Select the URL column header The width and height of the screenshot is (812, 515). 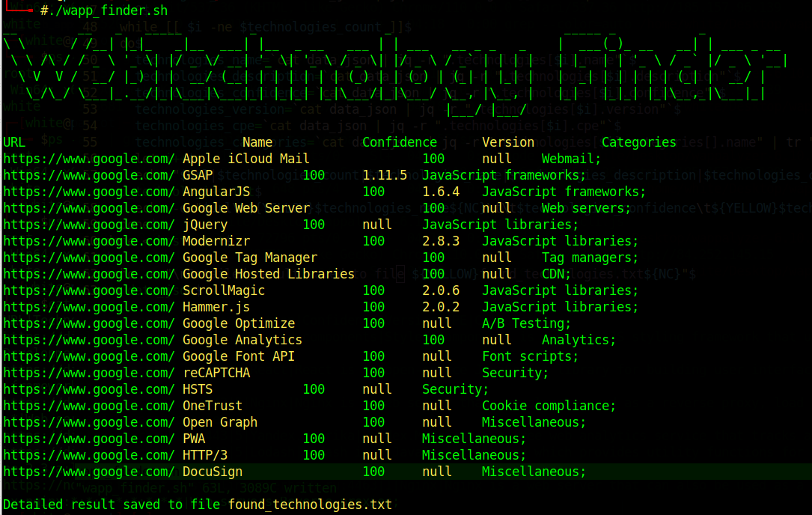pos(14,141)
